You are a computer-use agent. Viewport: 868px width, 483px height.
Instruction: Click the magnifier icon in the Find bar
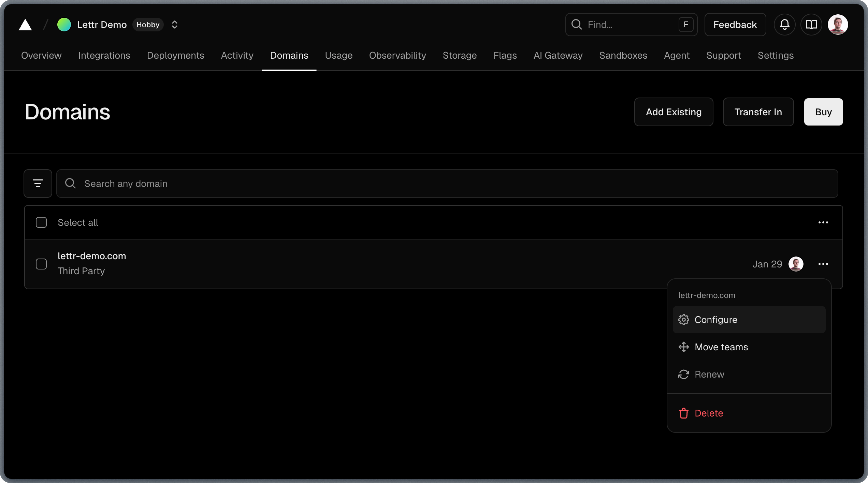[577, 24]
